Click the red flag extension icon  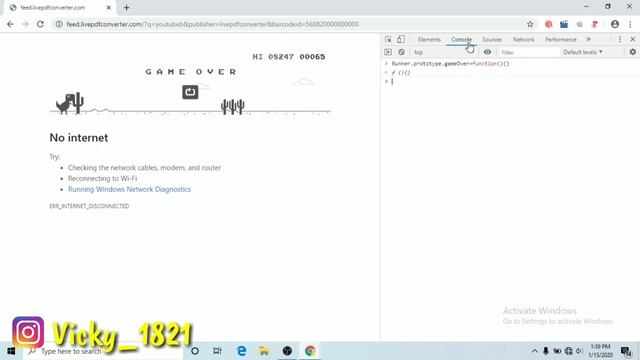pyautogui.click(x=595, y=24)
